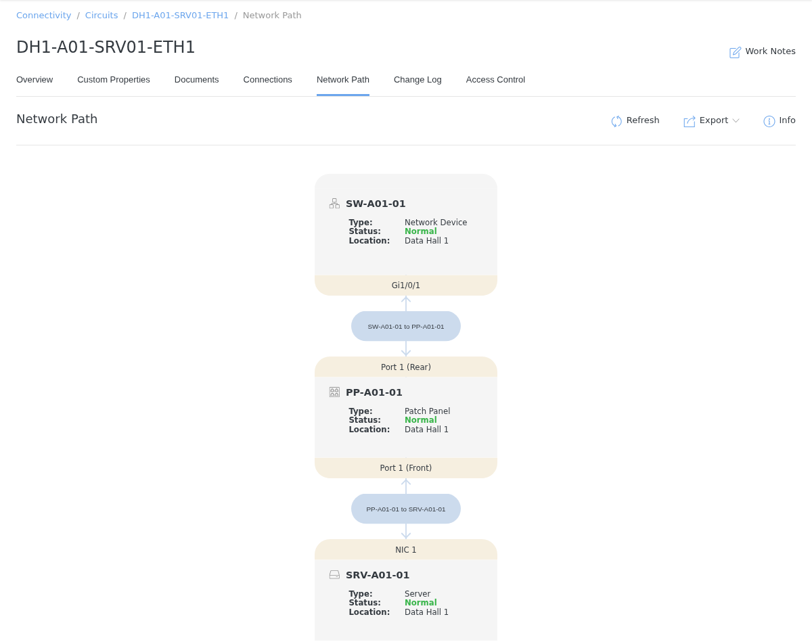Select the PP-A01-01 to SRV-A01-01 cable

(406, 509)
